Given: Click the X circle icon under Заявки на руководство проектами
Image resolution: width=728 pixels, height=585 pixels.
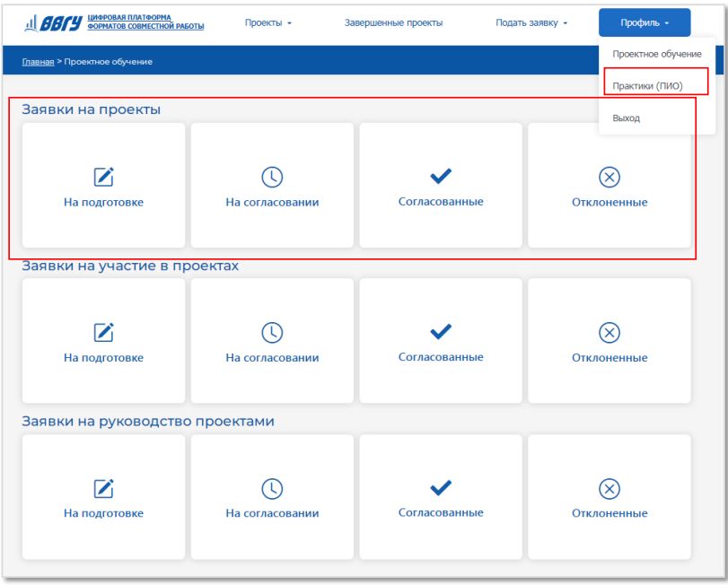Looking at the screenshot, I should [x=610, y=489].
